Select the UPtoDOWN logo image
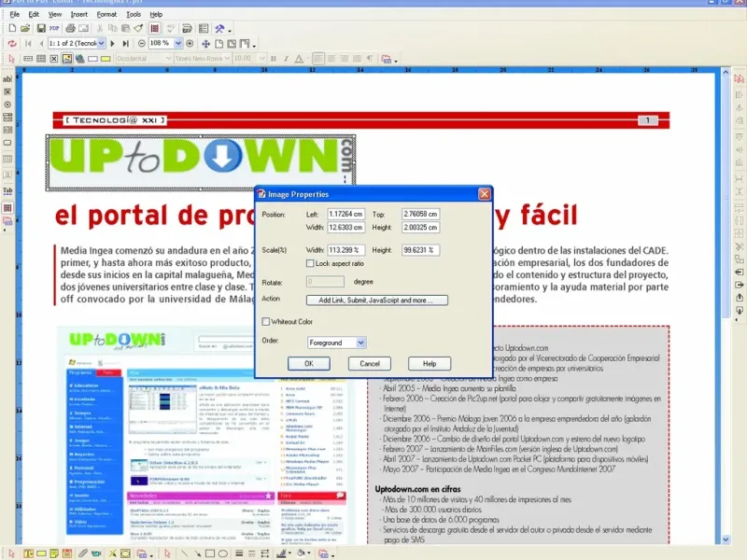This screenshot has width=747, height=560. coord(201,162)
